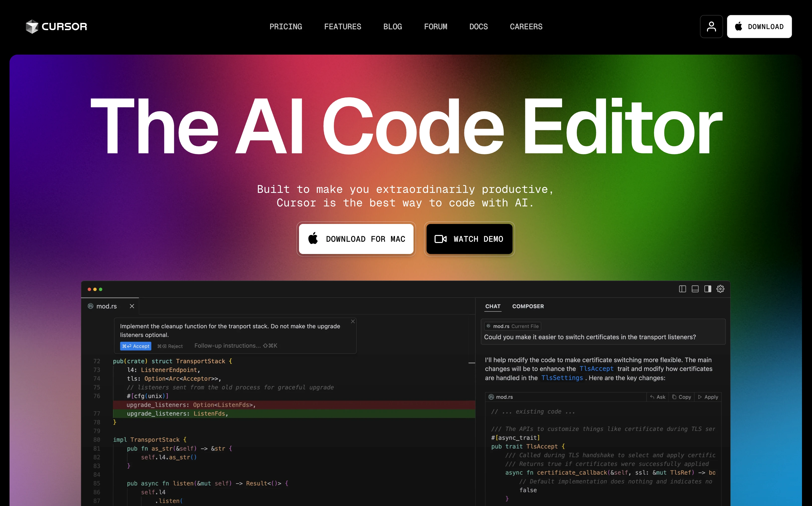Screen dimensions: 812x506
Task: Toggle the left sidebar layout icon
Action: click(682, 289)
